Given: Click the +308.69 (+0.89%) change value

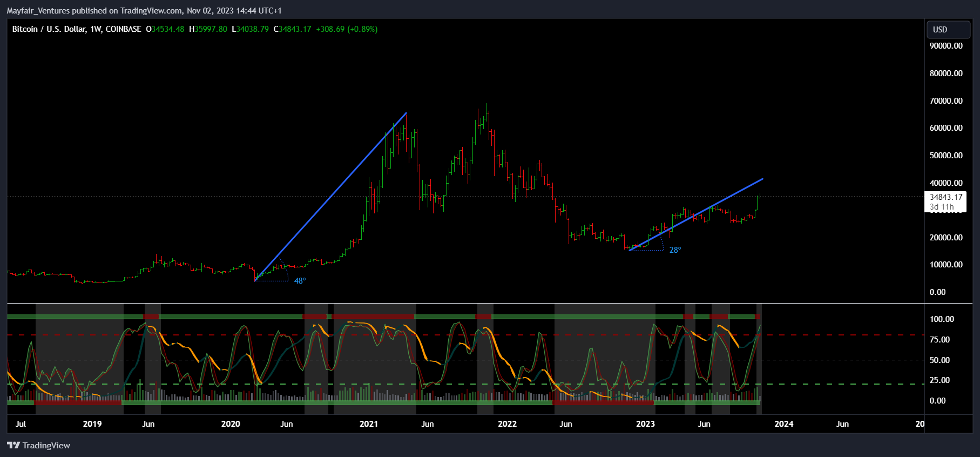Looking at the screenshot, I should pos(347,29).
